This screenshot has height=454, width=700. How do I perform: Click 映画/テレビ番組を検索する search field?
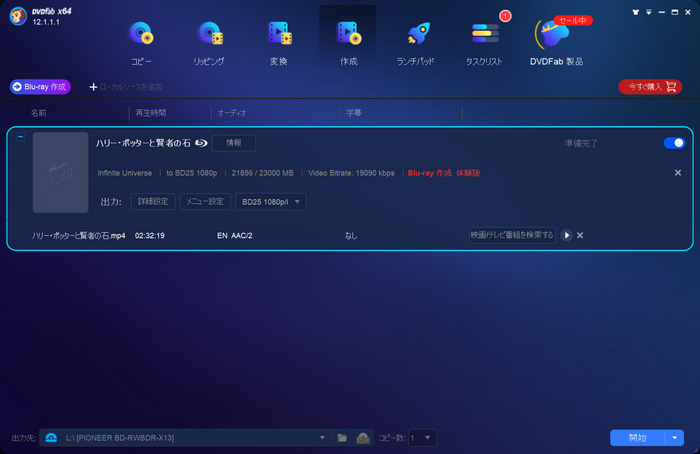click(512, 235)
